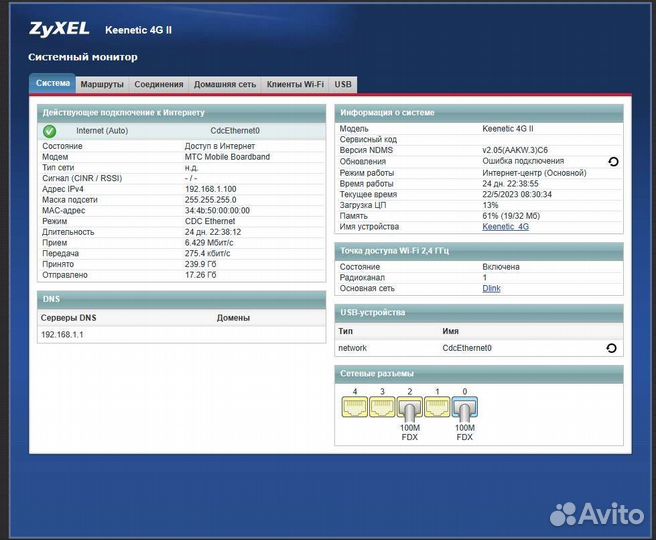
Task: Click the update check refresh icon
Action: 613,161
